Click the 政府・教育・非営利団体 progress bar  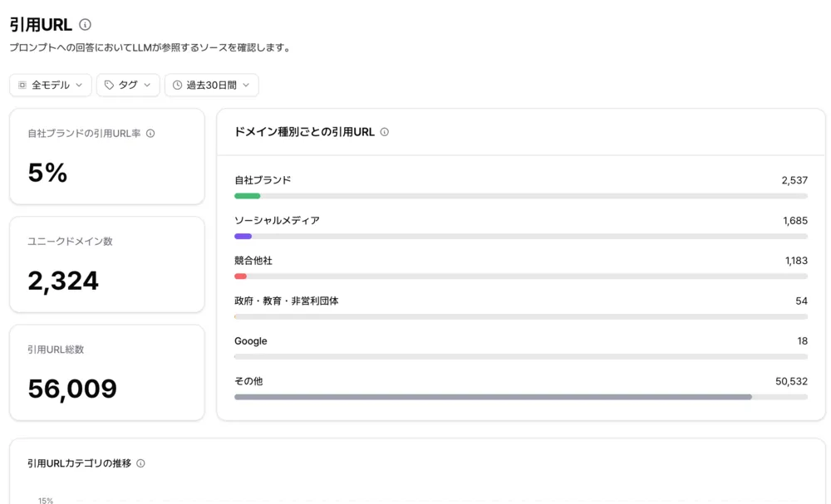(521, 316)
